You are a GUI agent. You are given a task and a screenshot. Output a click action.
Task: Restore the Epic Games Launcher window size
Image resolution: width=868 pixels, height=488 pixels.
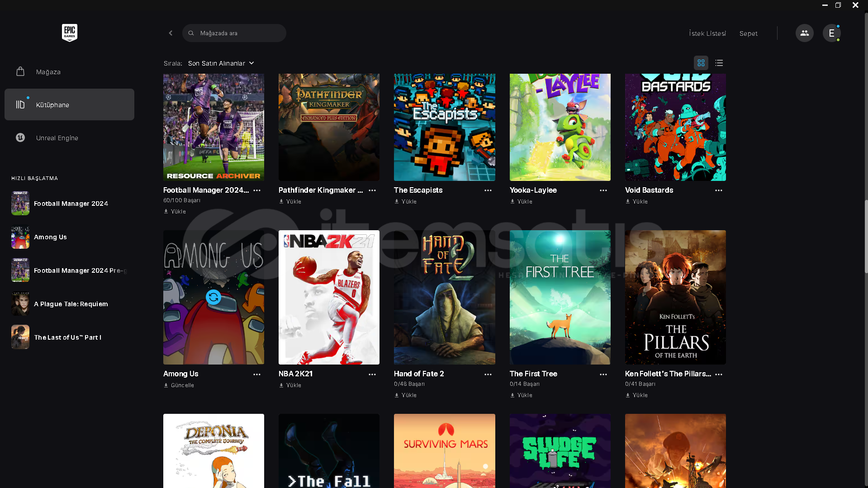tap(838, 5)
